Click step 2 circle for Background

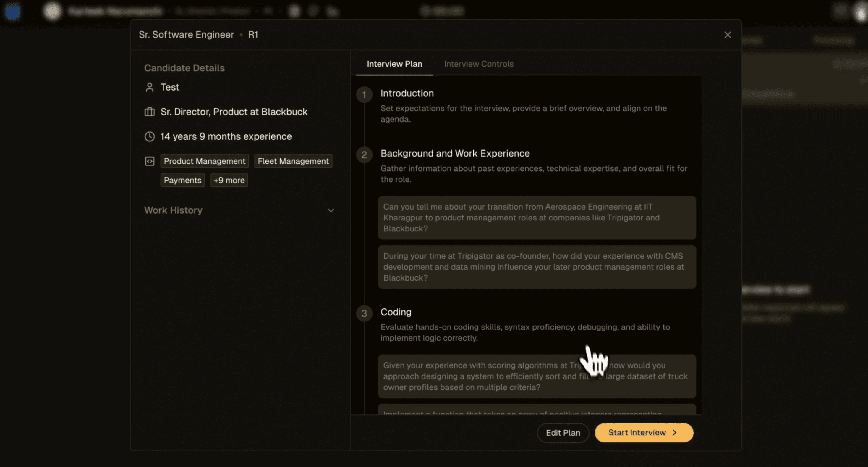coord(364,155)
